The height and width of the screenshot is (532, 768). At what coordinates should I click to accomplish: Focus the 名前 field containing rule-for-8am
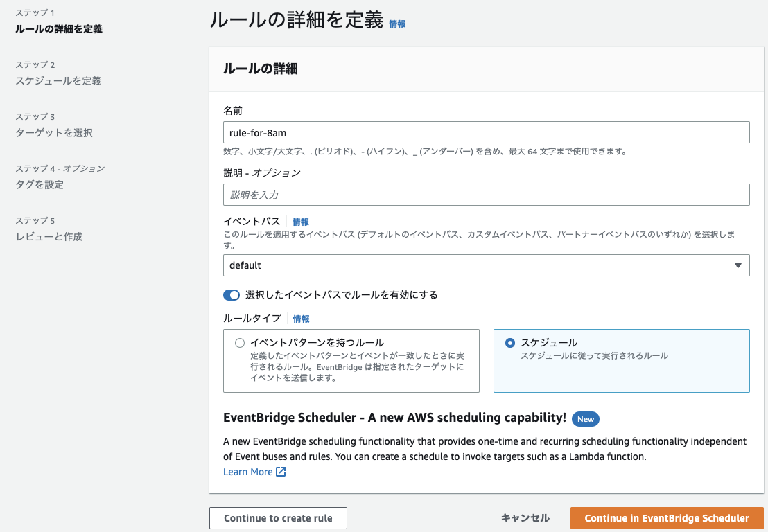[486, 132]
